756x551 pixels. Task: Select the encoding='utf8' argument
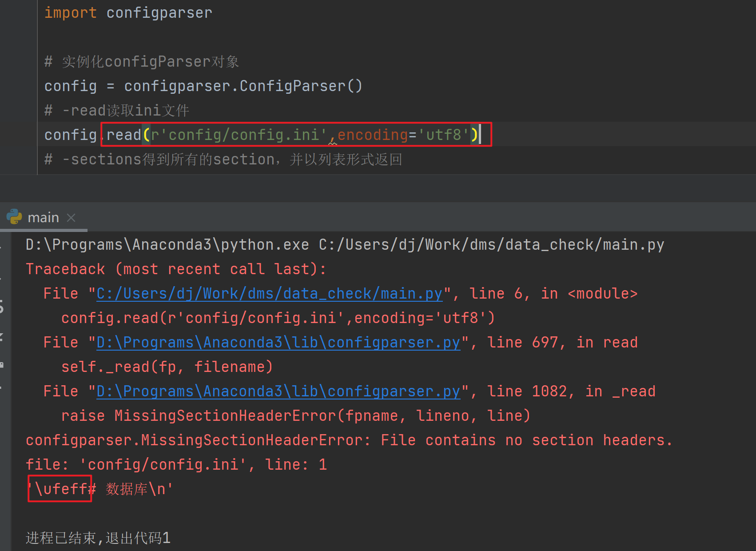402,134
